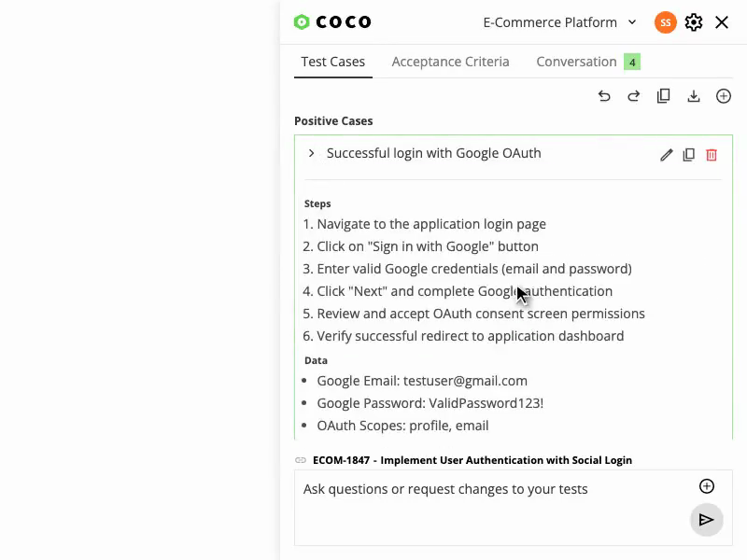Viewport: 747px width, 560px height.
Task: Click the undo arrow icon
Action: pyautogui.click(x=604, y=96)
